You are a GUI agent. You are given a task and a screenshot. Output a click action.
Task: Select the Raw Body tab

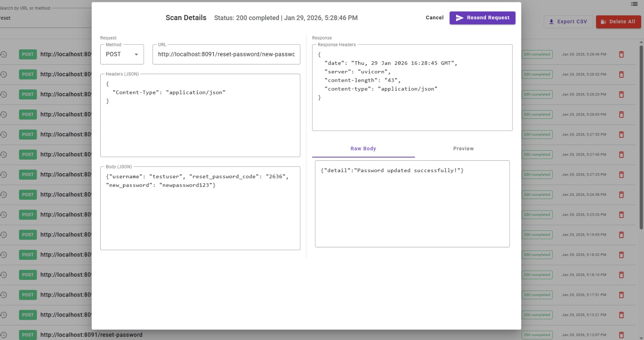pos(363,149)
